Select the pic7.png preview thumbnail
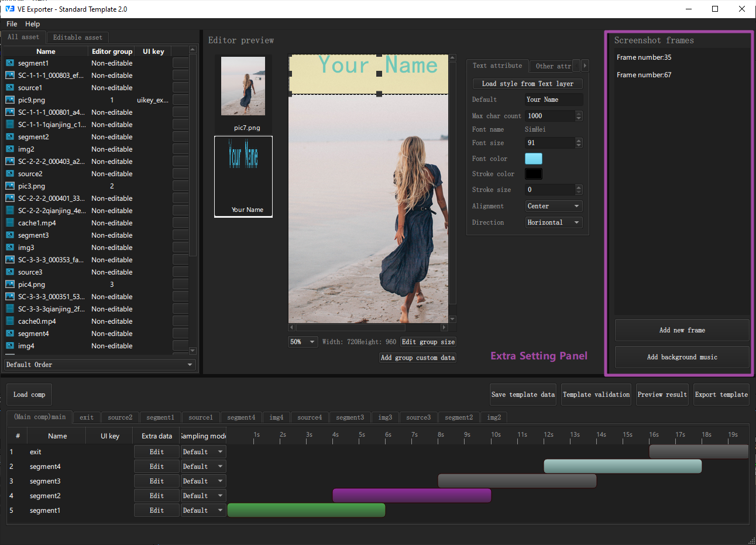756x545 pixels. tap(243, 94)
